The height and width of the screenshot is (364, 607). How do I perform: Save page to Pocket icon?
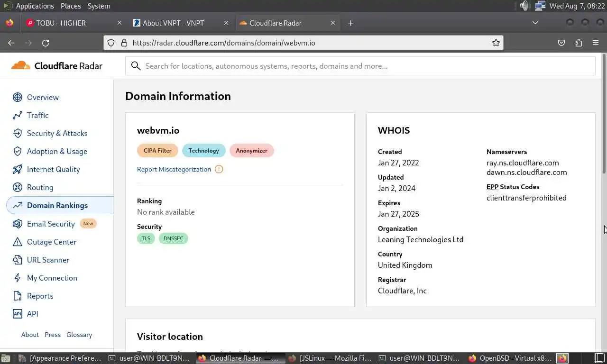561,43
